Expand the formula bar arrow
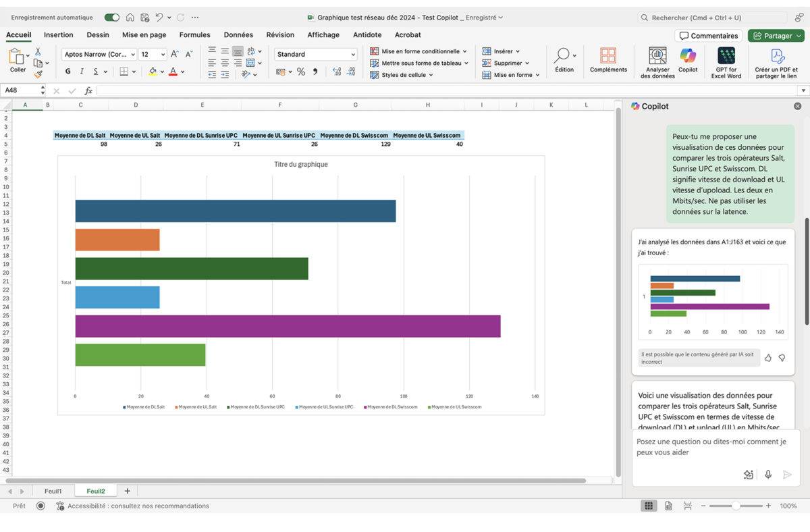Viewport: 810px width, 532px height. [803, 90]
